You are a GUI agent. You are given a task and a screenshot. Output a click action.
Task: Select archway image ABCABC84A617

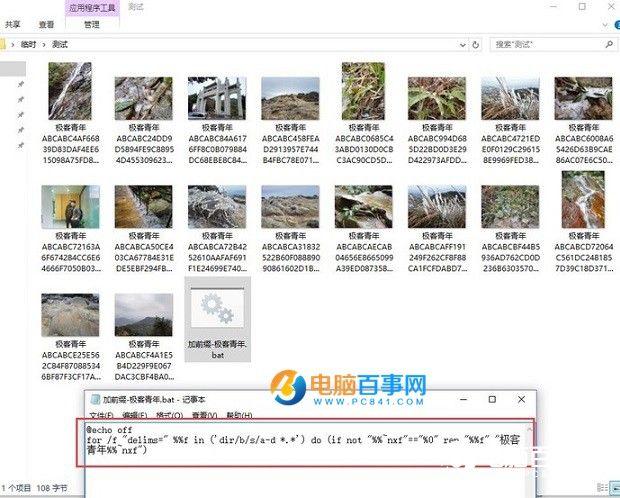click(x=217, y=98)
